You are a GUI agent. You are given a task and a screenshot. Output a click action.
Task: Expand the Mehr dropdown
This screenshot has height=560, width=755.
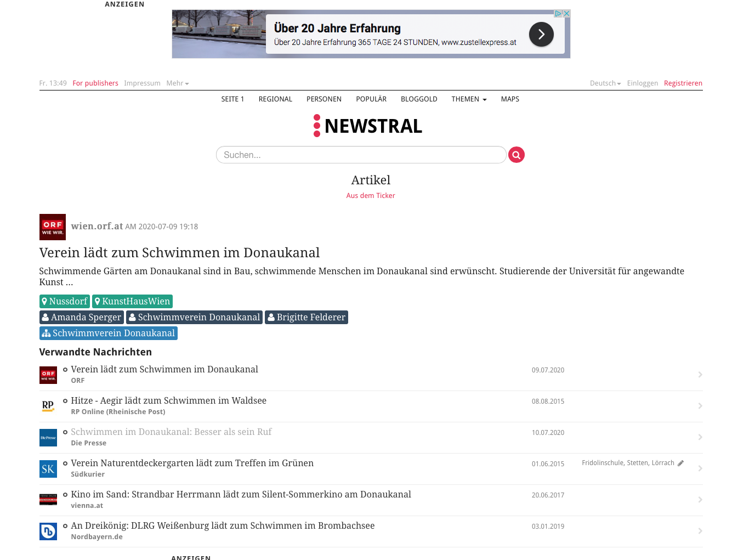tap(178, 83)
